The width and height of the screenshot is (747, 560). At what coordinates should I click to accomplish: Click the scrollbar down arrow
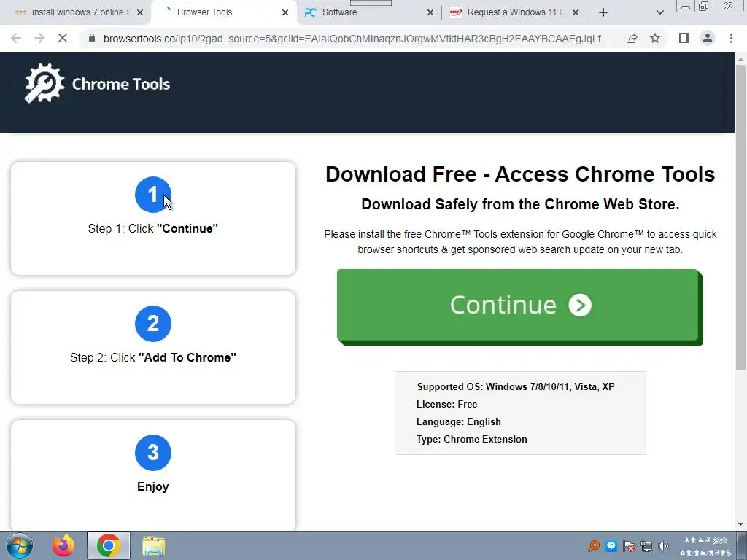pyautogui.click(x=740, y=524)
